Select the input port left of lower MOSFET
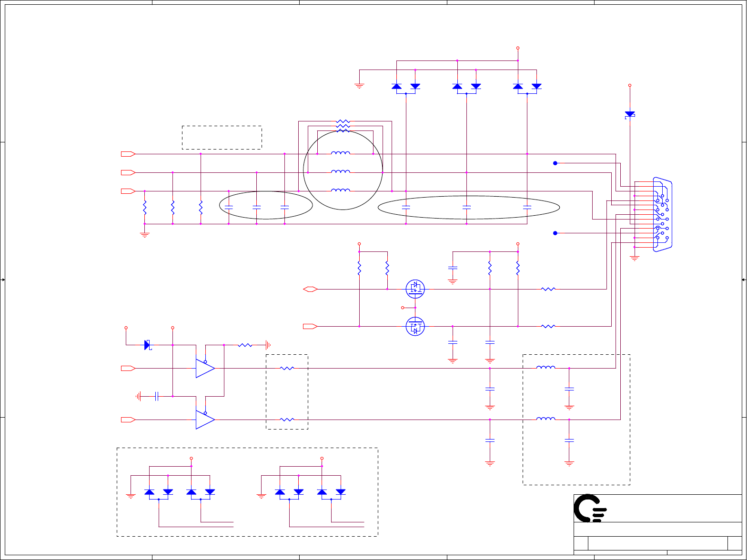This screenshot has height=560, width=747. [310, 326]
